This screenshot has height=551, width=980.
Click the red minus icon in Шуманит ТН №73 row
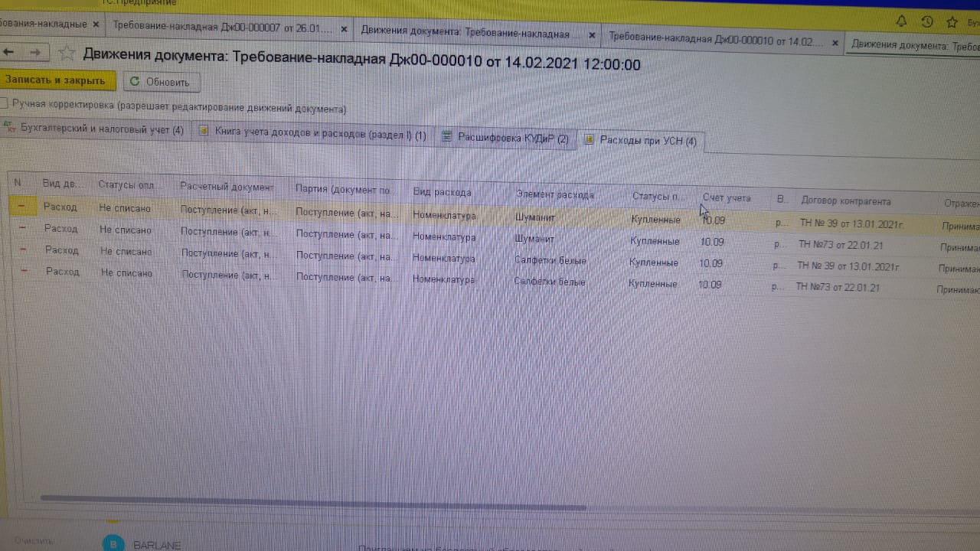point(22,227)
